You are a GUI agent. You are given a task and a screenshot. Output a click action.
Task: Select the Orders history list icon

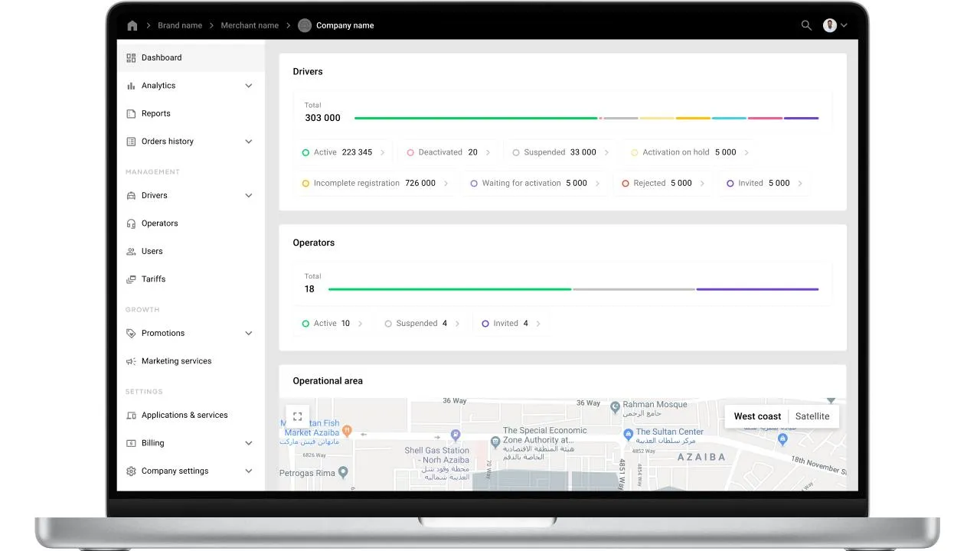(131, 142)
